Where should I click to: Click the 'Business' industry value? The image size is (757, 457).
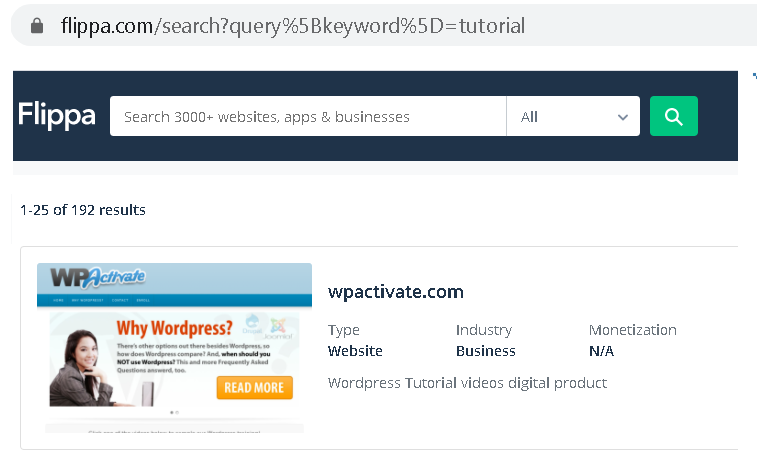point(486,351)
